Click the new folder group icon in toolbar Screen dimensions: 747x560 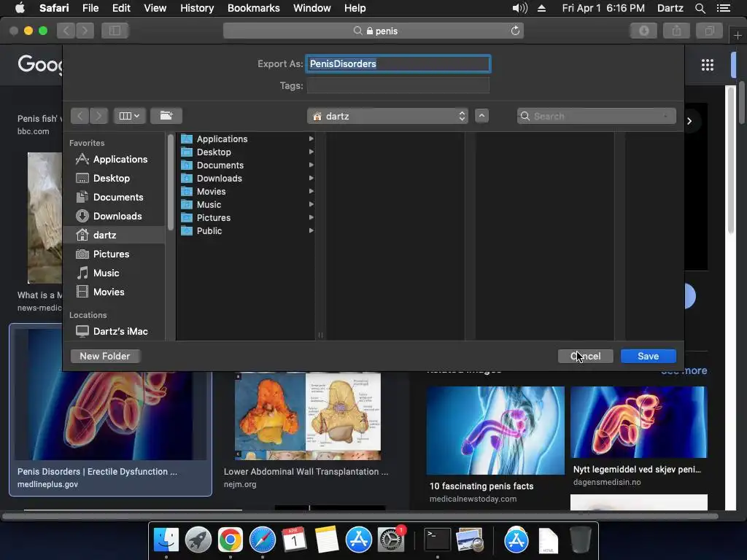[x=166, y=116]
